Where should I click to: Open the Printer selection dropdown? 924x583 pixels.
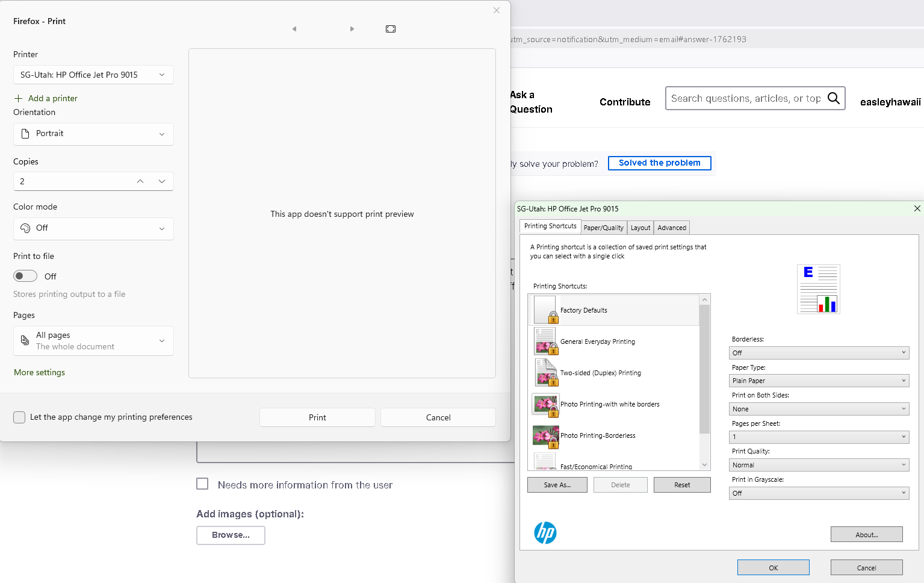pos(93,75)
